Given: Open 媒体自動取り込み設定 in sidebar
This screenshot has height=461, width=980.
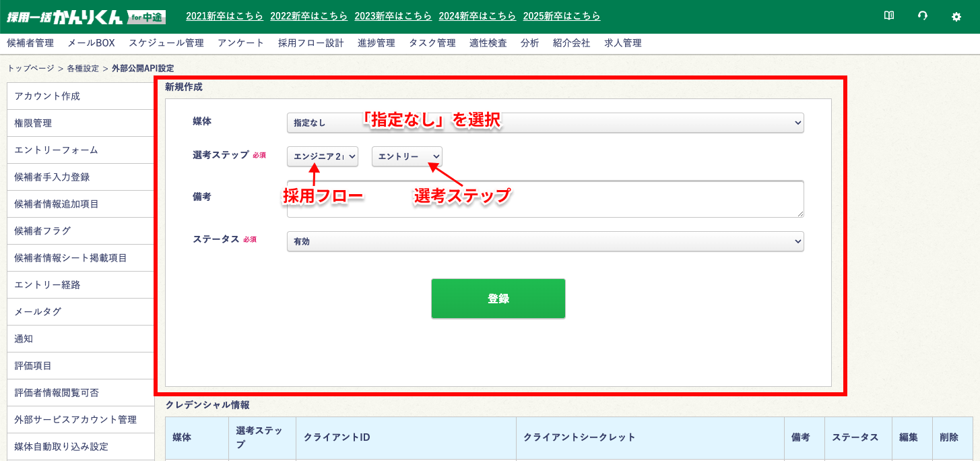Looking at the screenshot, I should point(61,447).
